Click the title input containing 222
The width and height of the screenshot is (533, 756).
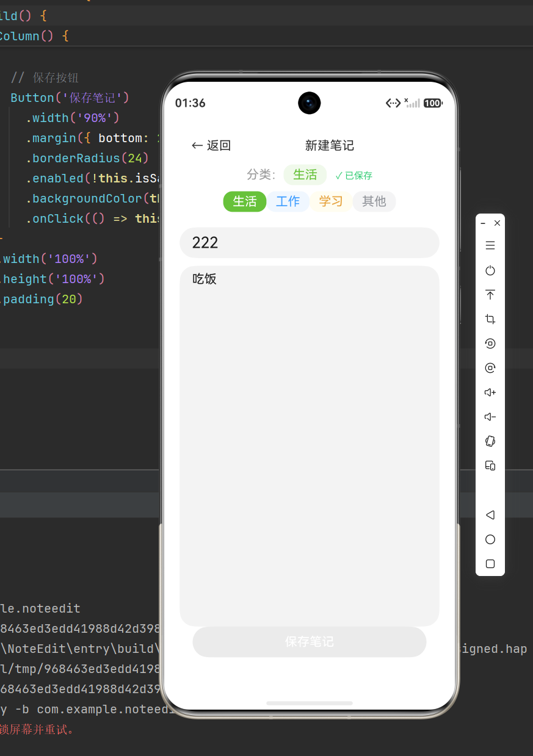(x=310, y=243)
